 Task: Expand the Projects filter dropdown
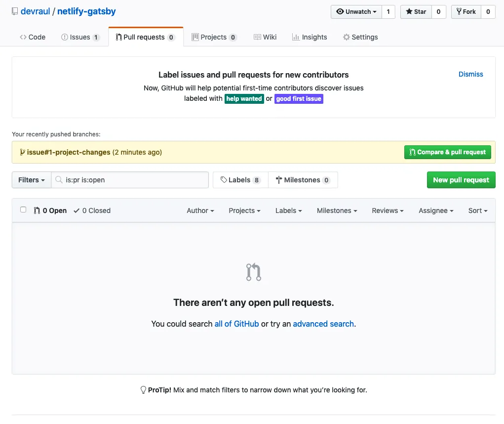[245, 211]
